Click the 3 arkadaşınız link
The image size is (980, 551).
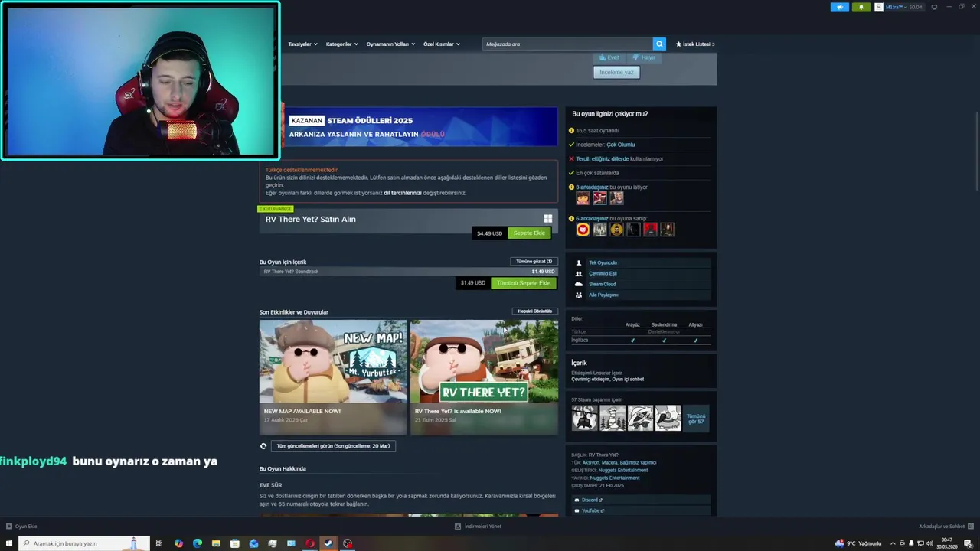click(592, 187)
